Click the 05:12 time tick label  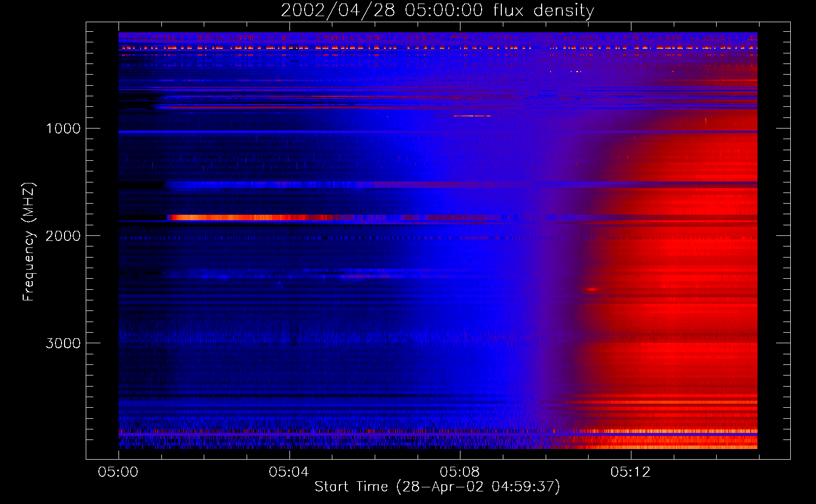click(x=630, y=472)
